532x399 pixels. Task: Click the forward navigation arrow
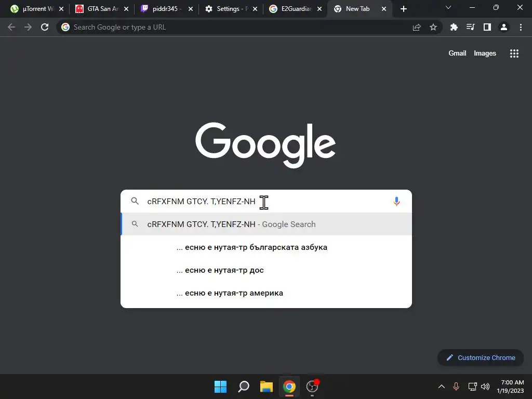28,27
